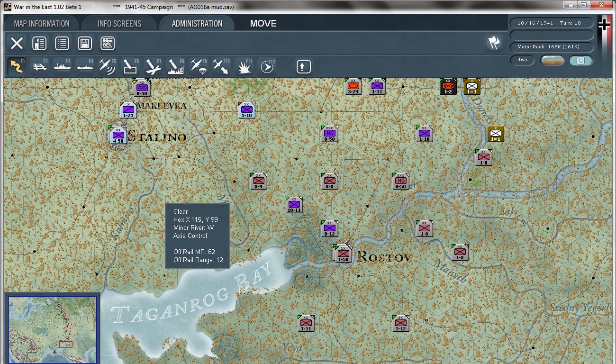The image size is (616, 364).
Task: Click the War in the East title bar icon
Action: (x=8, y=7)
